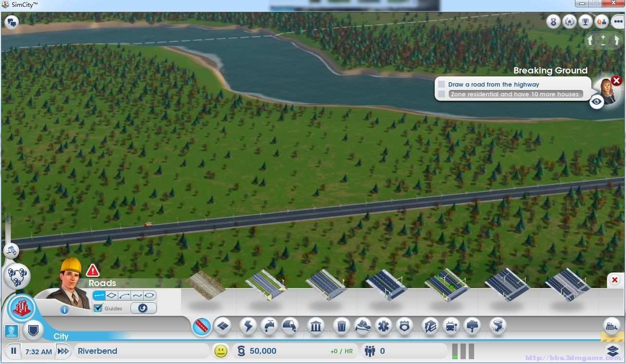The width and height of the screenshot is (626, 364).
Task: Click the 'Breaking Ground' mission title
Action: coord(551,70)
